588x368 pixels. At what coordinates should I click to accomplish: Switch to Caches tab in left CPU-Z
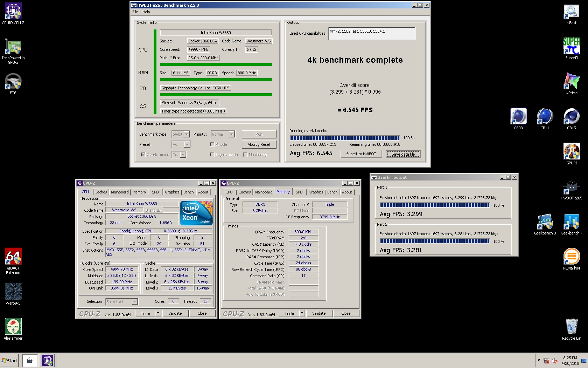coord(101,192)
